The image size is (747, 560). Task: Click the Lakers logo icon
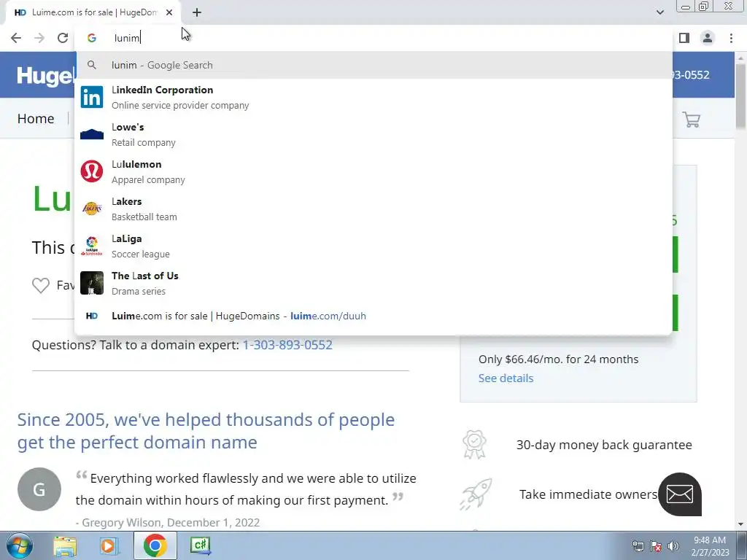point(92,209)
